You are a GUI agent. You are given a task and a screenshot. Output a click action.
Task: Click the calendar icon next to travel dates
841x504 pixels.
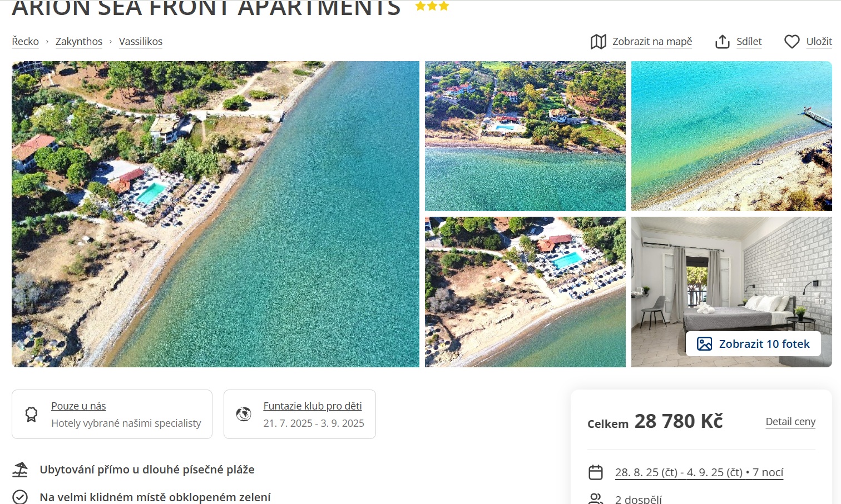(x=596, y=472)
